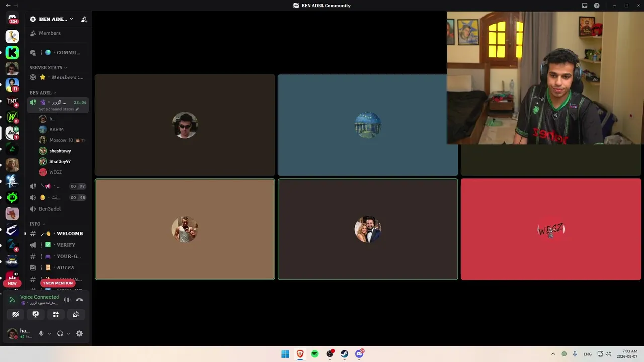This screenshot has width=644, height=362.
Task: Join the voice channel showing 00 77
Action: click(57, 186)
